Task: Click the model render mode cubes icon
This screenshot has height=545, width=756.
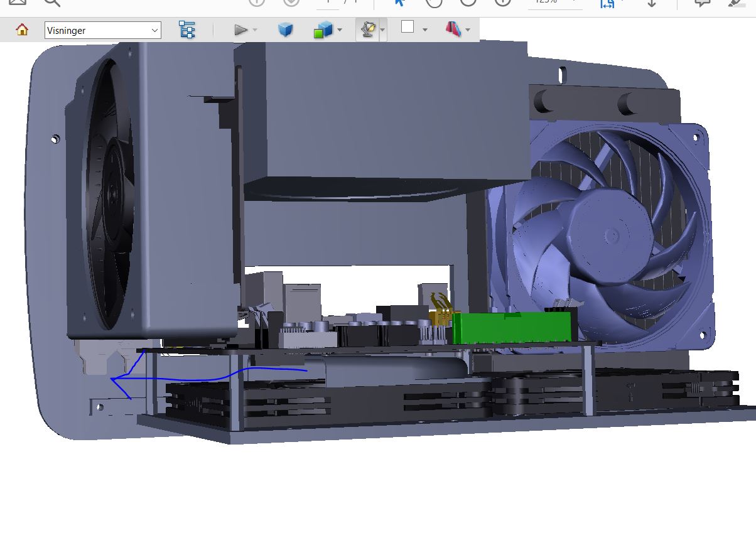Action: (323, 30)
